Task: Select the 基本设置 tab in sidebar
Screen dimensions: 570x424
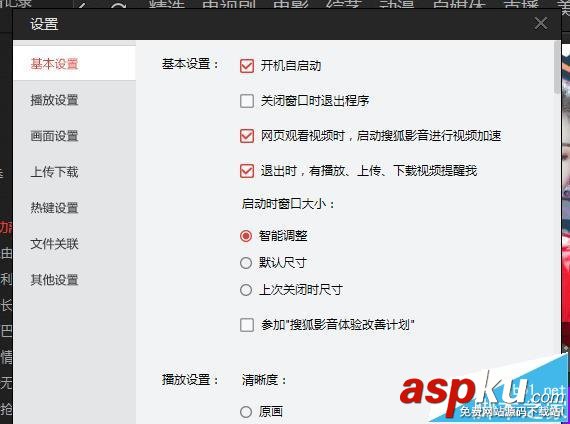Action: click(74, 64)
